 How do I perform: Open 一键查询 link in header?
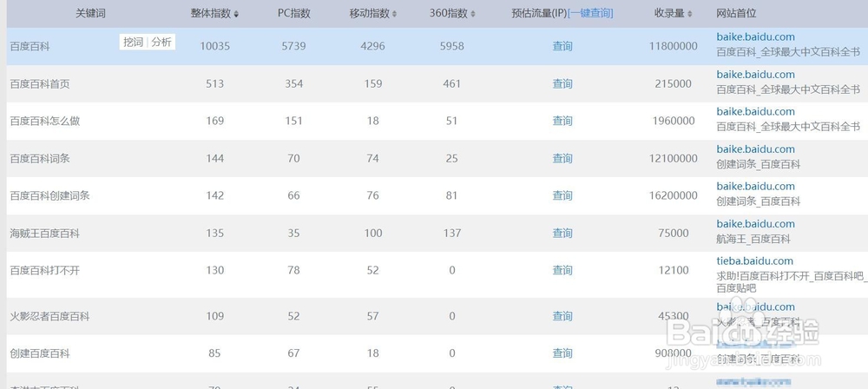[590, 13]
